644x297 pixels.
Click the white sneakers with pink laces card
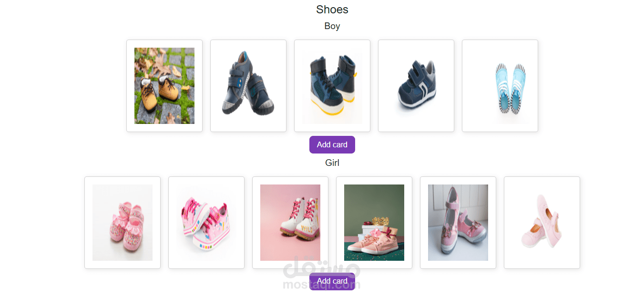tap(206, 223)
